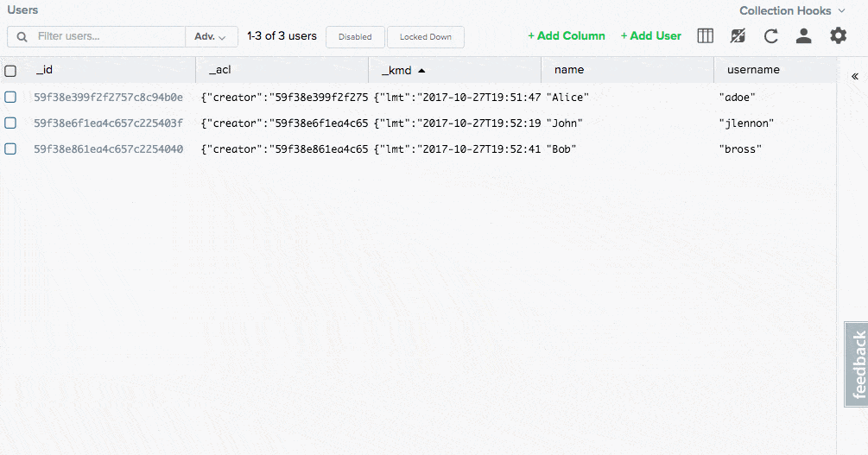Viewport: 868px width, 455px height.
Task: Open the column layout icon
Action: (x=706, y=36)
